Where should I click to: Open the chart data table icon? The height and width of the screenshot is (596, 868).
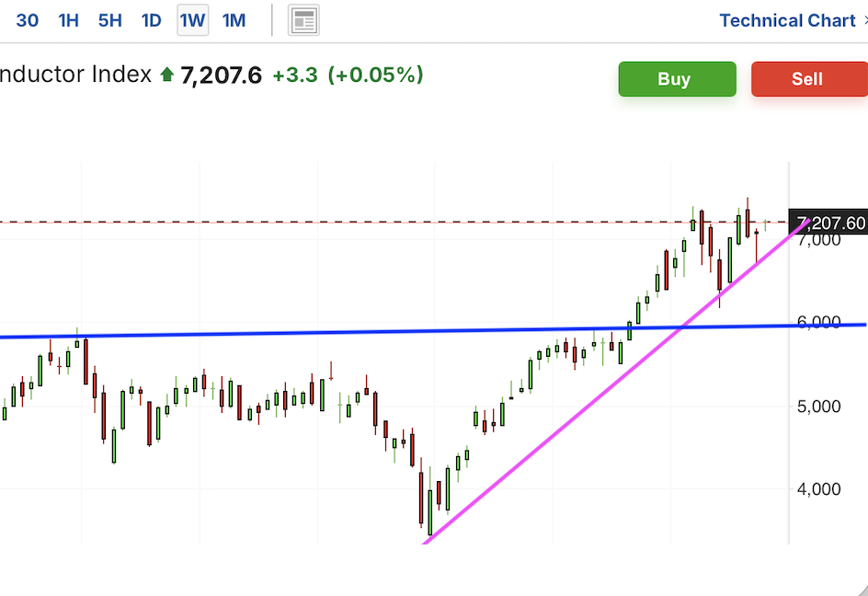coord(304,20)
